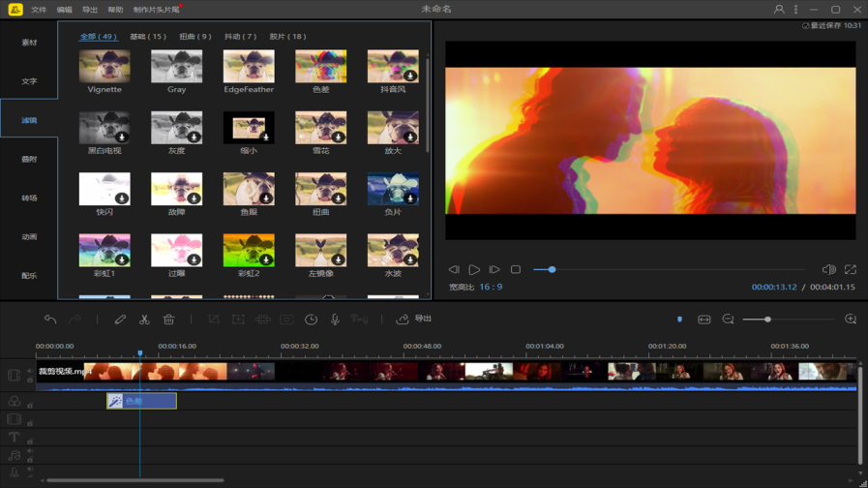The height and width of the screenshot is (488, 868).
Task: Click the 导出 export button in toolbar
Action: (415, 320)
